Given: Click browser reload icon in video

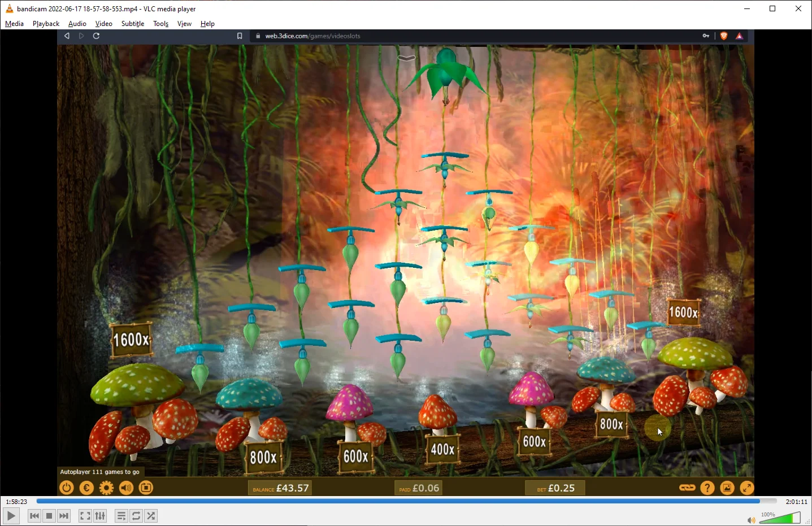Looking at the screenshot, I should point(96,36).
